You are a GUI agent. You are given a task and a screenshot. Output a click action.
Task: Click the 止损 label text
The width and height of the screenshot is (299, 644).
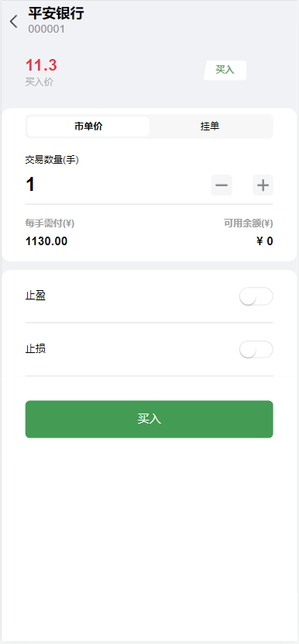[x=36, y=349]
